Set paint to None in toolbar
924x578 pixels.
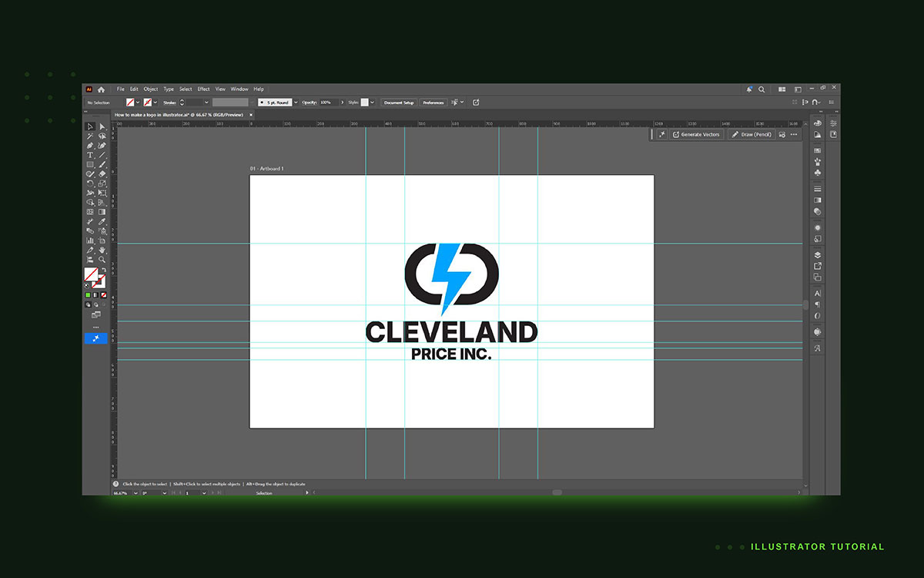[x=103, y=295]
